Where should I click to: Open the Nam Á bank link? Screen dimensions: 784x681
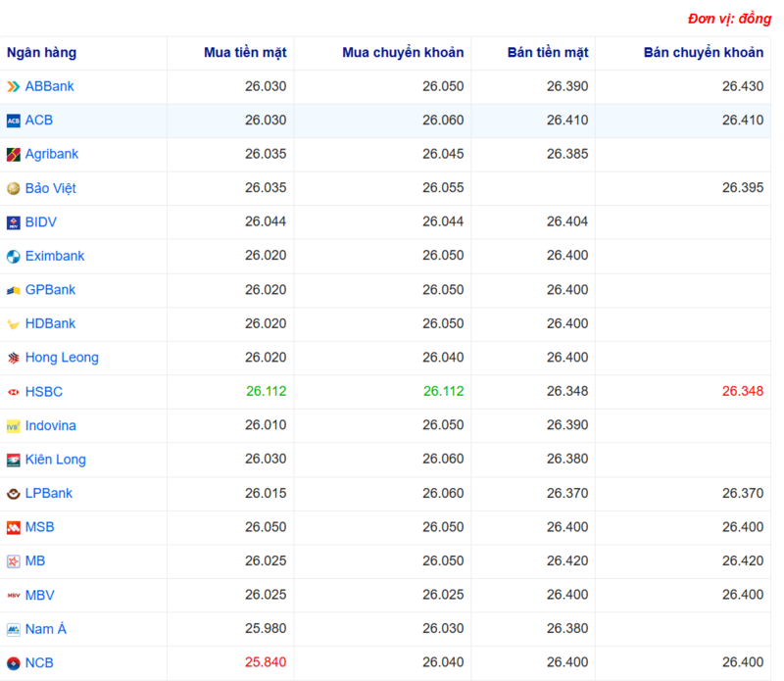pyautogui.click(x=46, y=629)
